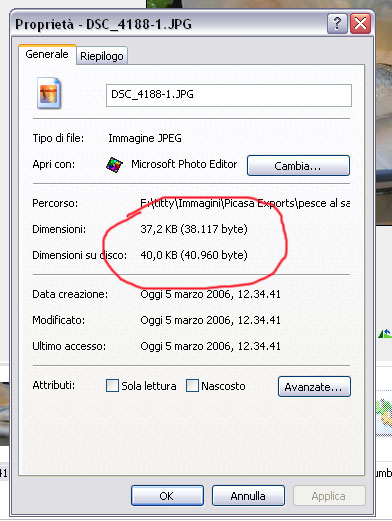Click the disk size 40,0 KB (40.960 byte)
The width and height of the screenshot is (392, 521).
click(x=194, y=255)
